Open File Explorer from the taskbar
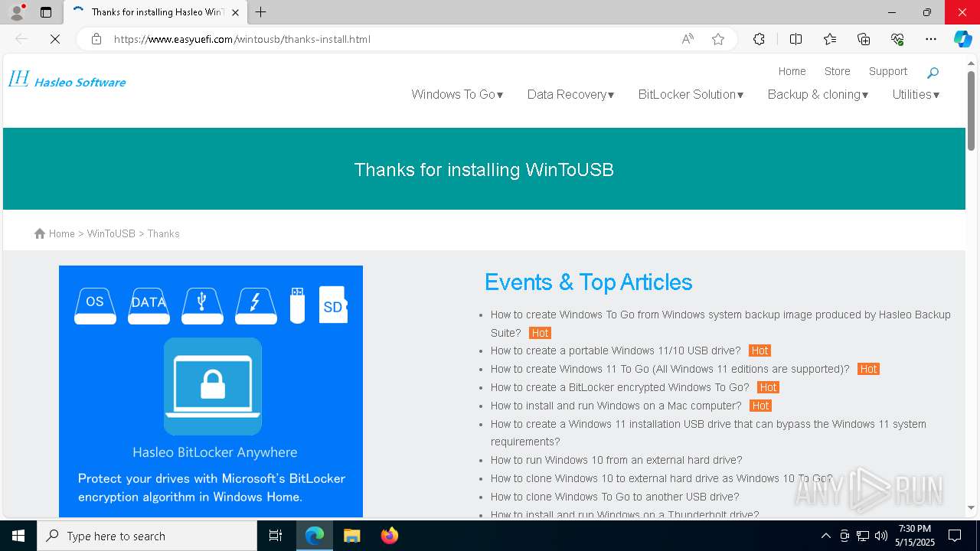The height and width of the screenshot is (551, 980). coord(351,536)
